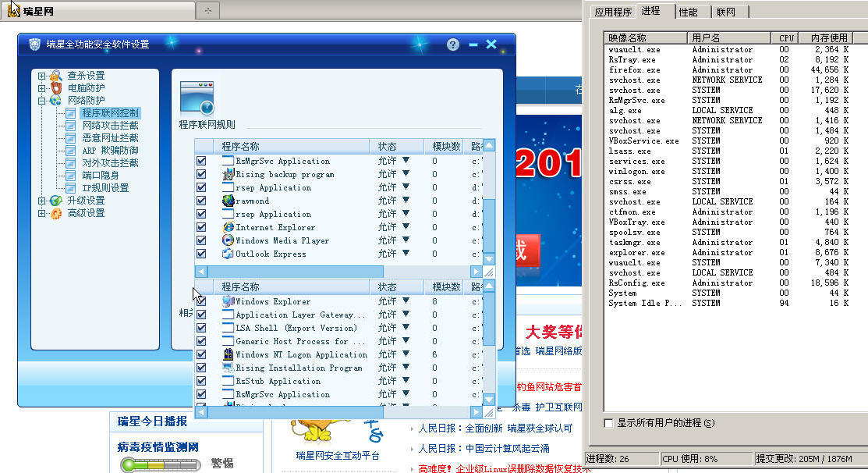868x473 pixels.
Task: Click the 程序联网规则 window icon
Action: click(x=197, y=98)
